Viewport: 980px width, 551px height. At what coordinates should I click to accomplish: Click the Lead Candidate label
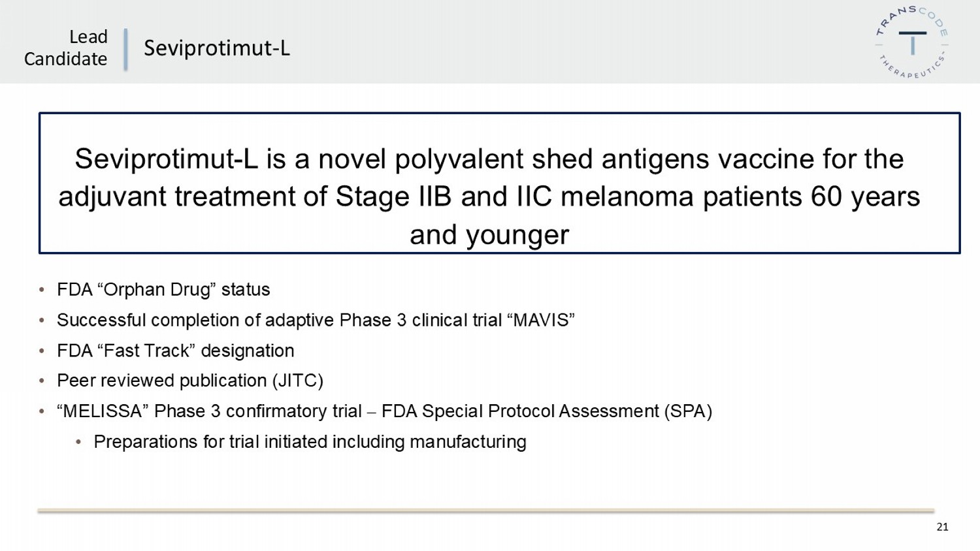tap(66, 48)
